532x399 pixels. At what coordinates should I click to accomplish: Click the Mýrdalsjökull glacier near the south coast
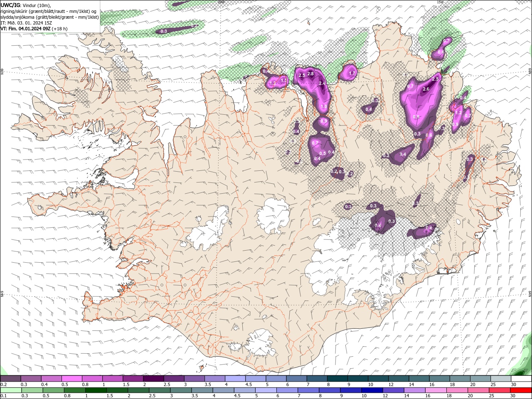(x=261, y=343)
